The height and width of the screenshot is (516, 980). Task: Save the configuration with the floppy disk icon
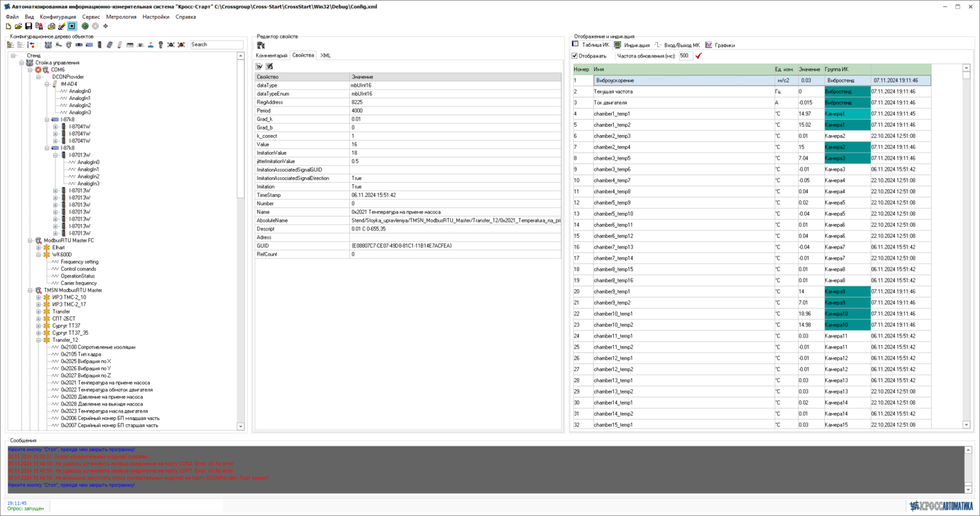pos(29,27)
